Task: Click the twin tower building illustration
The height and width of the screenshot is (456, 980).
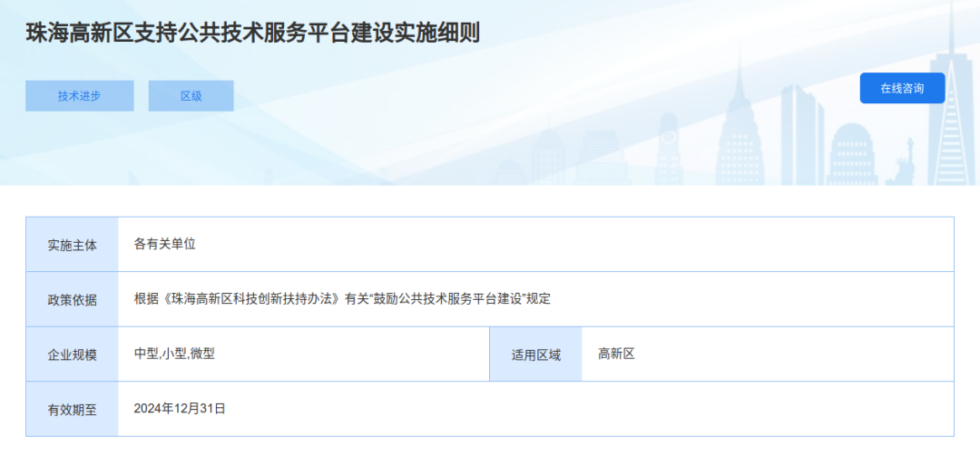Action: [802, 134]
